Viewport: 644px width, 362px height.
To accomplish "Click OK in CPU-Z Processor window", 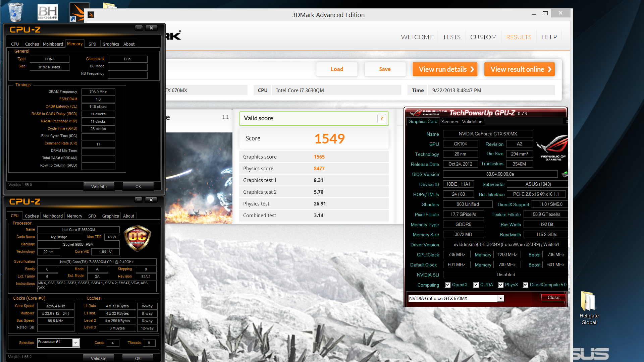I will (x=138, y=358).
